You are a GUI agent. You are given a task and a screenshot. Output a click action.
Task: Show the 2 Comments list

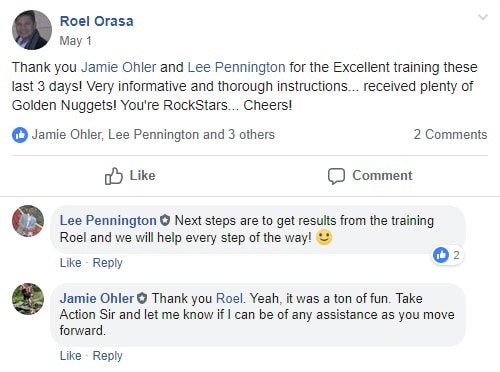click(450, 135)
